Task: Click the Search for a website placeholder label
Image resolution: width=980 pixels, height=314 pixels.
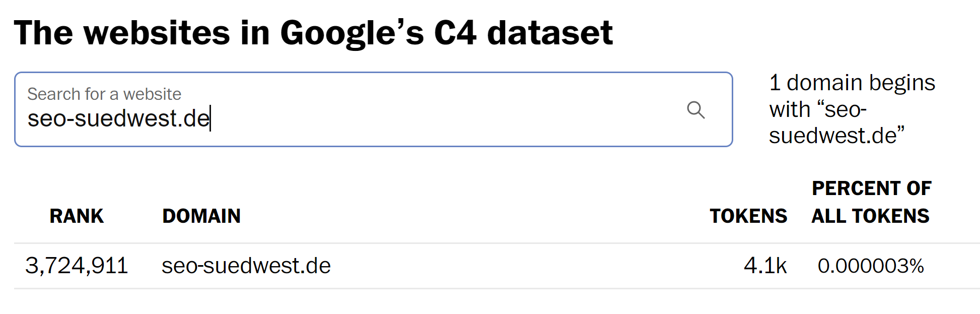Action: click(x=105, y=93)
